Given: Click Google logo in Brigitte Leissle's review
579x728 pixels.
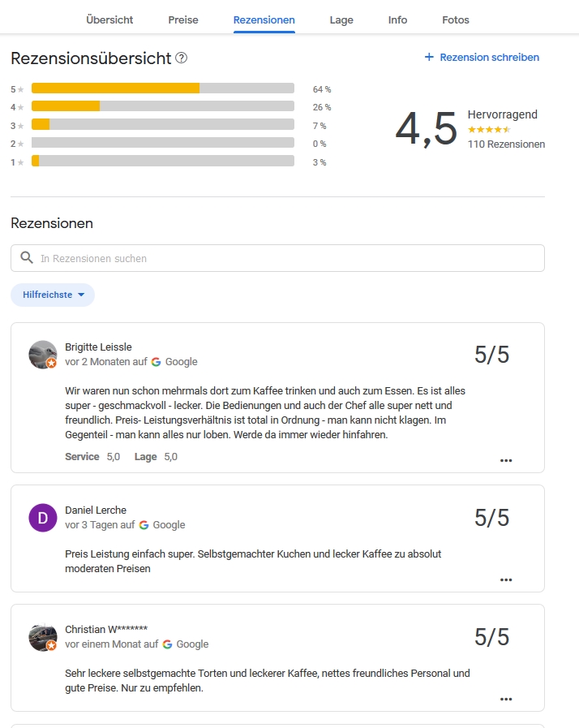Looking at the screenshot, I should pos(157,362).
